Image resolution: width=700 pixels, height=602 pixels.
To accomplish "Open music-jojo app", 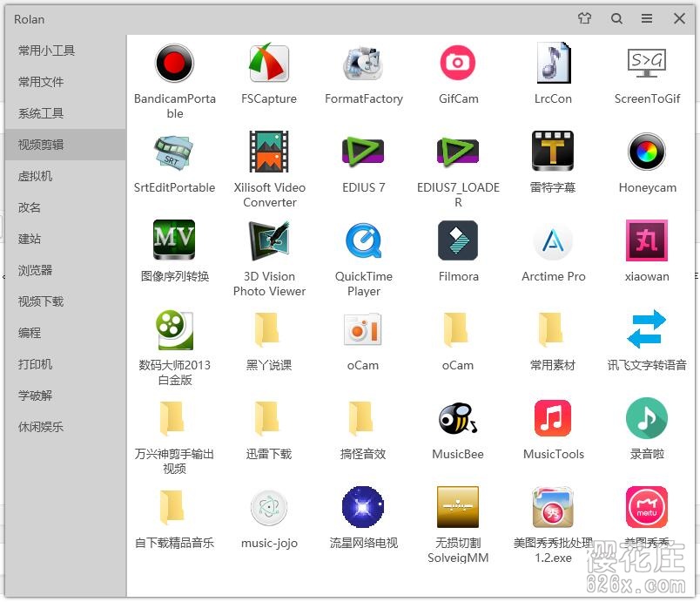I will 269,507.
